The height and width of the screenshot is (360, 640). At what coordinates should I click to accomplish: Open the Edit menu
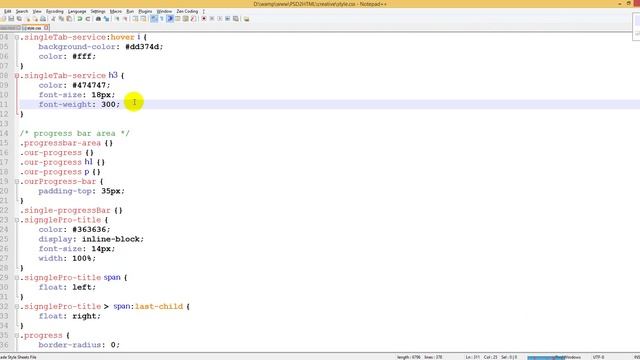tap(7, 11)
